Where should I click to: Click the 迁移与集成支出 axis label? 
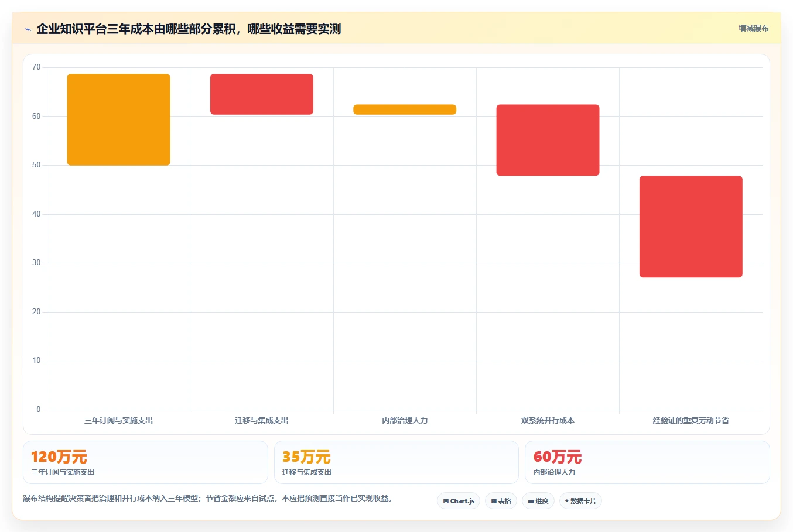tap(262, 420)
